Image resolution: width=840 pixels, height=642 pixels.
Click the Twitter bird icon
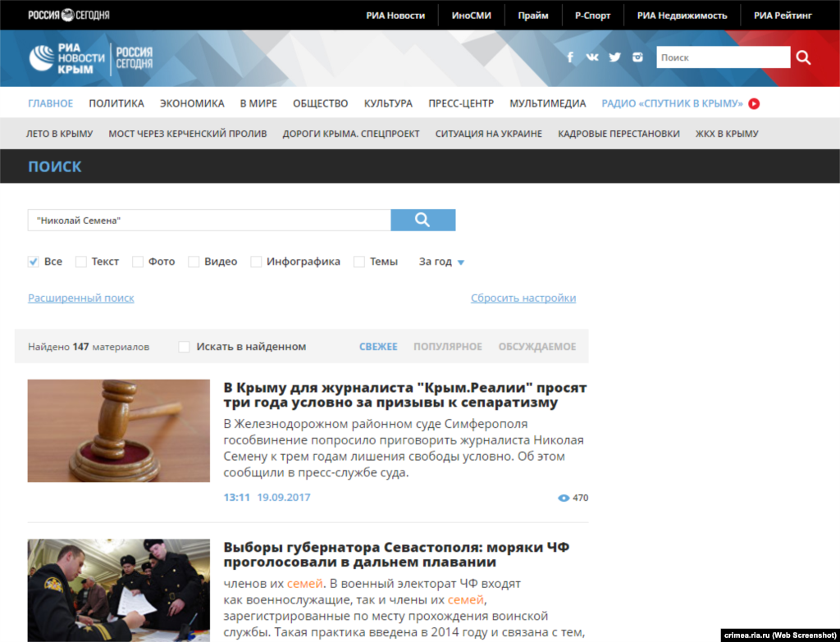click(x=614, y=57)
